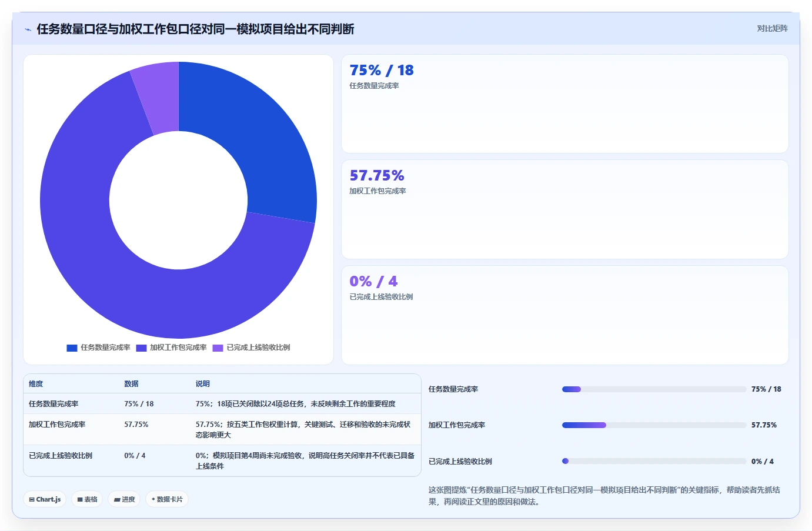This screenshot has width=812, height=531.
Task: Click progress value 75% / 18
Action: click(x=766, y=389)
